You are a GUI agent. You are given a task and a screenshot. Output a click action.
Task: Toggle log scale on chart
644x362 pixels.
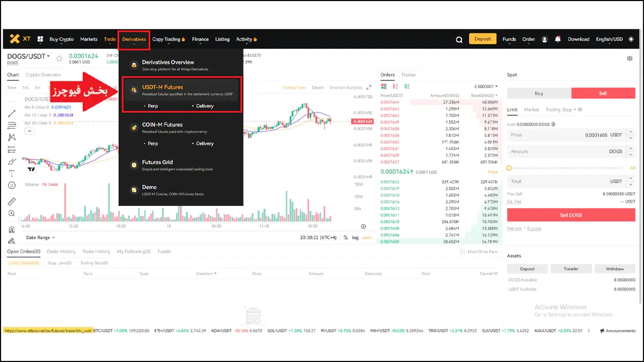[x=355, y=238]
